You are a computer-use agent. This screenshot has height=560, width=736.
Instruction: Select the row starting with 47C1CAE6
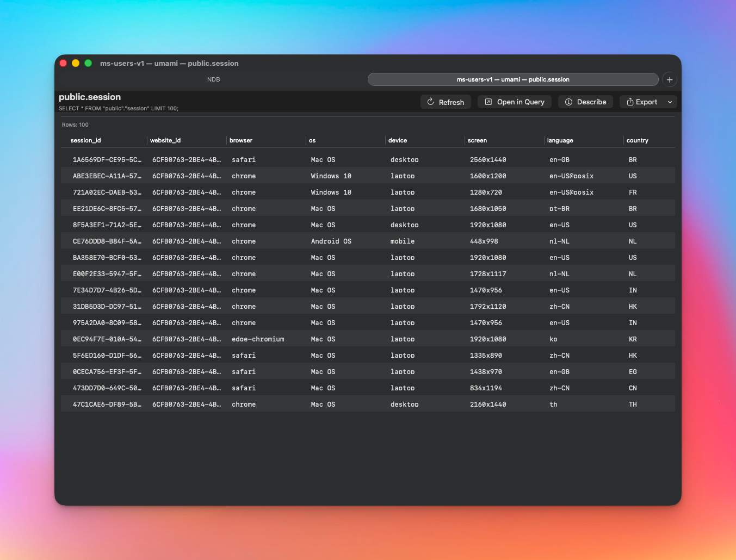pos(218,404)
